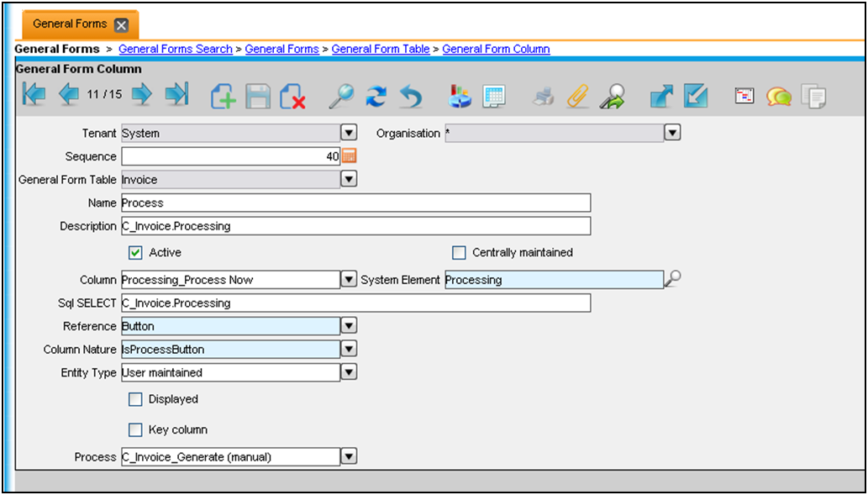Delete the current record

(292, 96)
